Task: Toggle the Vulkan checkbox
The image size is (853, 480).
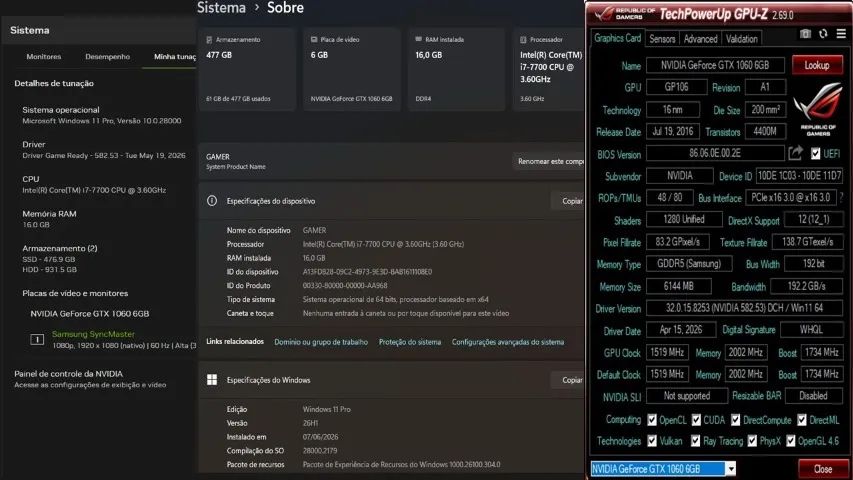Action: pos(652,441)
